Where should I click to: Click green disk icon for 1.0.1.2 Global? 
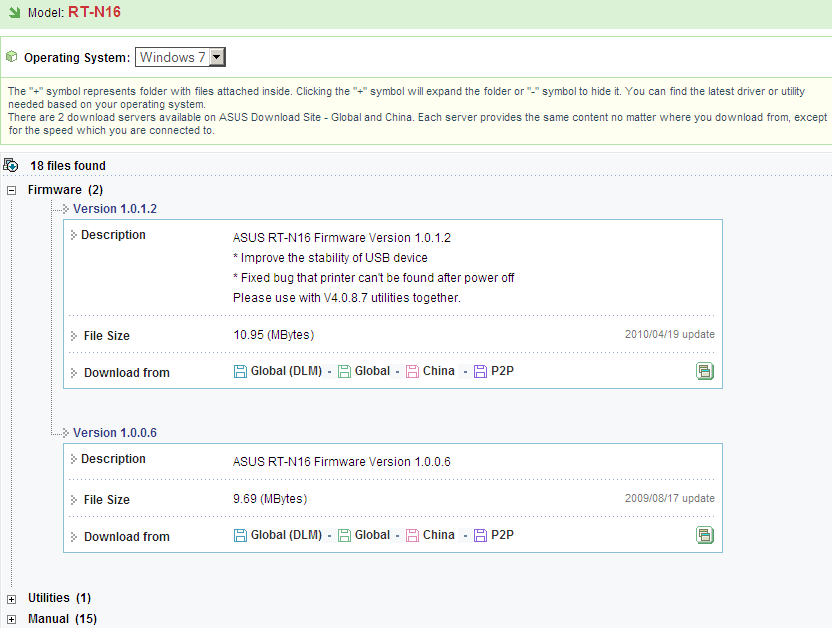pyautogui.click(x=344, y=371)
